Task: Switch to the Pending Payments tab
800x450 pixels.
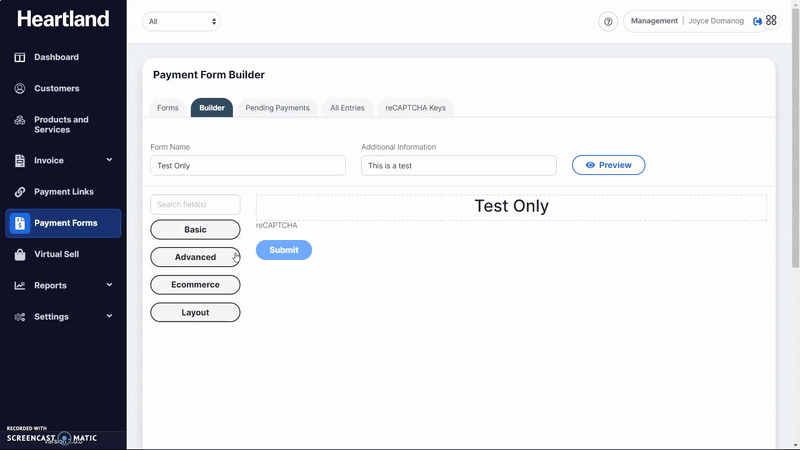Action: click(x=277, y=108)
